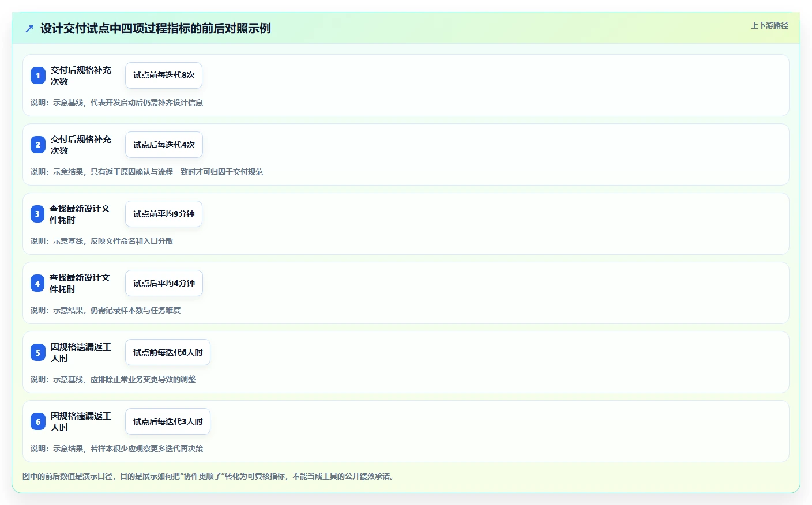This screenshot has height=505, width=812.
Task: Click note 仍需记录样本数与任务难度
Action: coord(106,310)
